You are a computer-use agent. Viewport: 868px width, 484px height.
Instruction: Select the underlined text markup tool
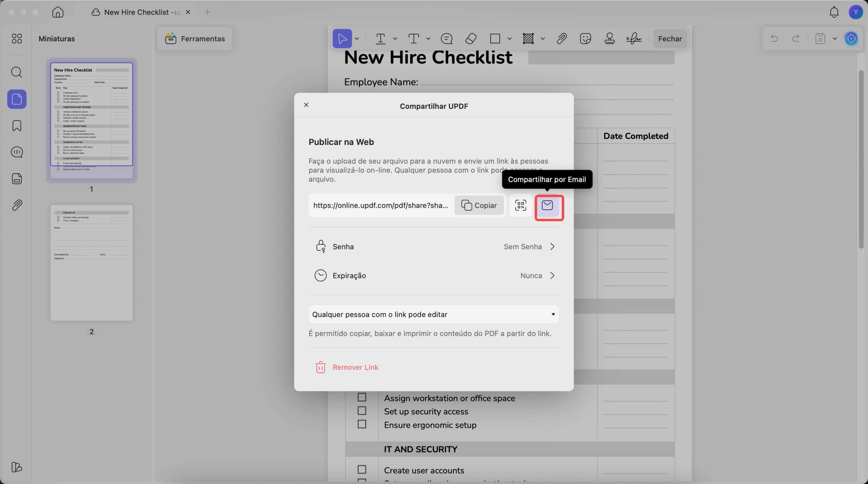(x=380, y=39)
